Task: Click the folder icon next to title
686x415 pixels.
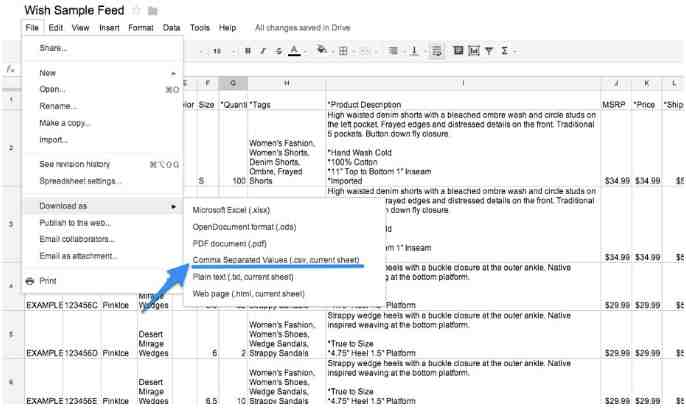Action: pos(151,9)
